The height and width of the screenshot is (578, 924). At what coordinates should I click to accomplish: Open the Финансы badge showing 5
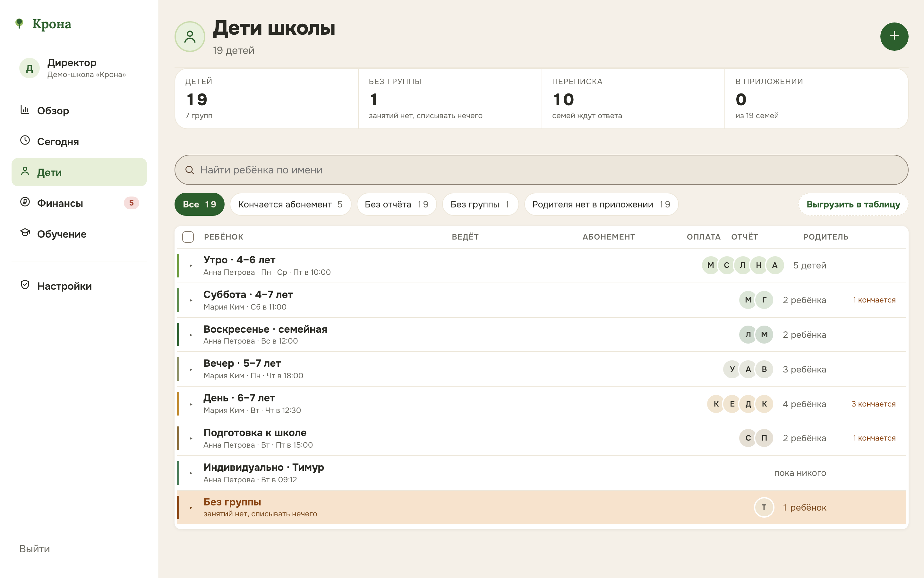[x=131, y=203]
